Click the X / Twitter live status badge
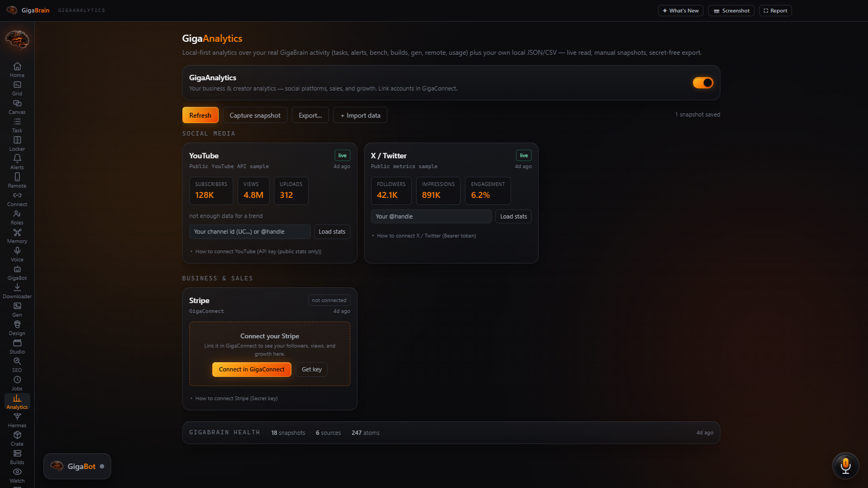 click(524, 156)
